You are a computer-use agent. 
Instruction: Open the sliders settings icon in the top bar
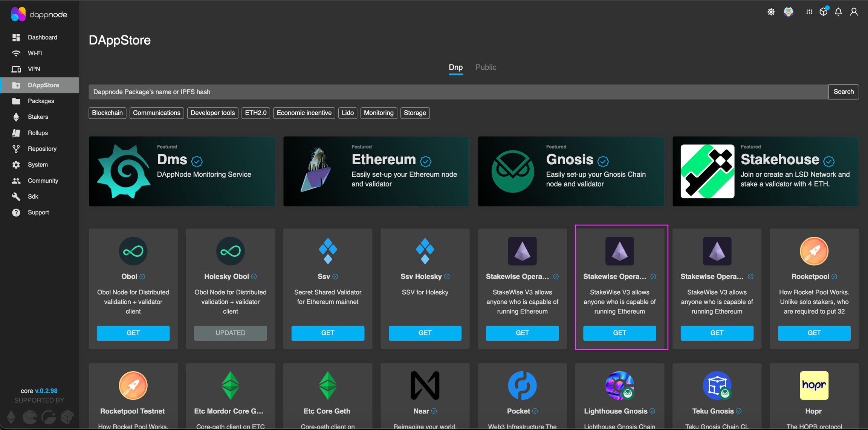point(809,12)
